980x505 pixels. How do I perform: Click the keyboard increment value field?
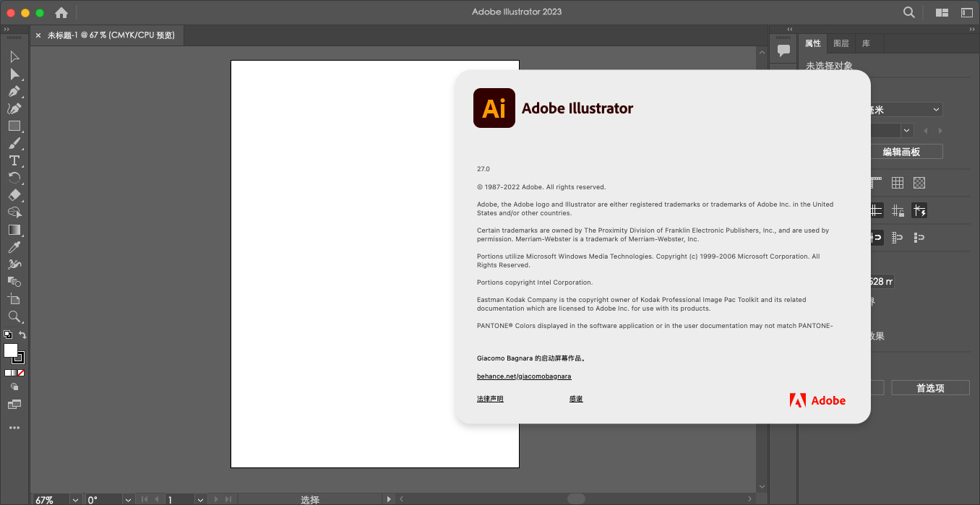click(882, 281)
